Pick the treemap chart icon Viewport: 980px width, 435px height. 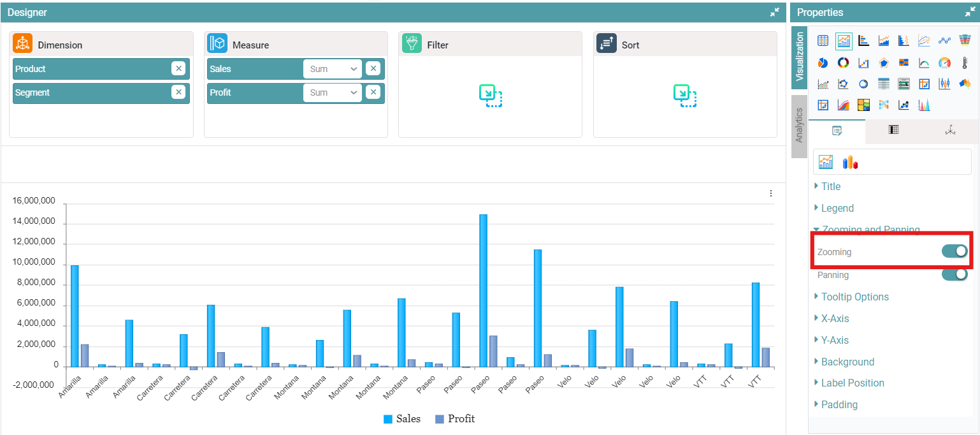pyautogui.click(x=863, y=105)
